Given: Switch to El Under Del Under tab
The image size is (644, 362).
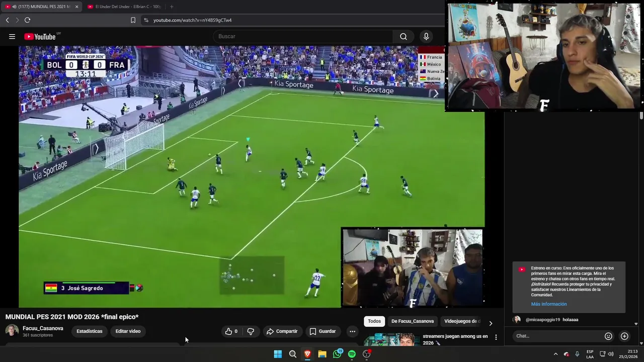Looking at the screenshot, I should tap(124, 7).
